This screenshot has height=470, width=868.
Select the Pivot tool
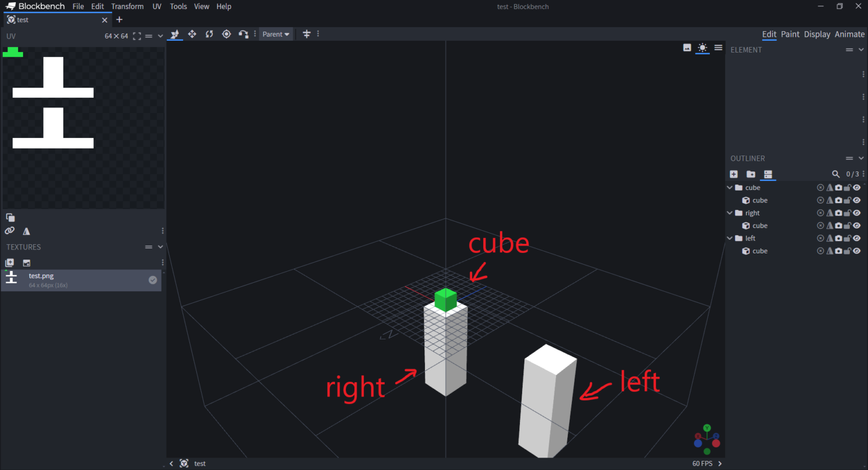227,34
